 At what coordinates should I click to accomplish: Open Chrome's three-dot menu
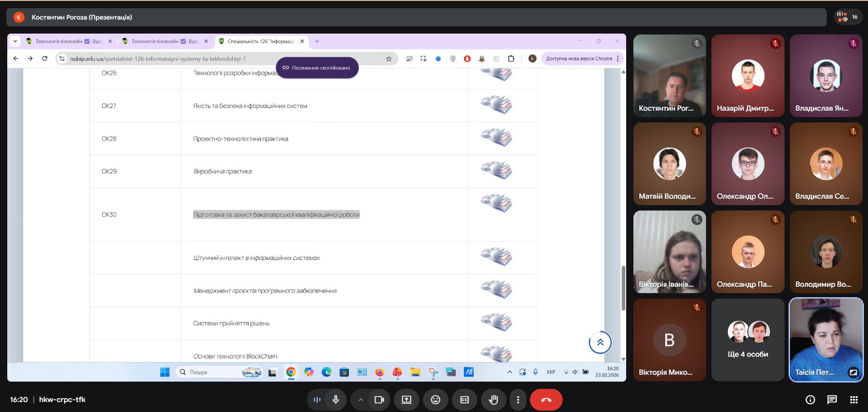(x=618, y=59)
